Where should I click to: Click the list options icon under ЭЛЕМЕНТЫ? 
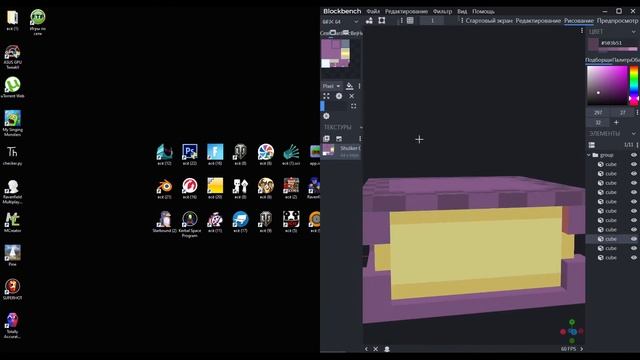coord(592,145)
